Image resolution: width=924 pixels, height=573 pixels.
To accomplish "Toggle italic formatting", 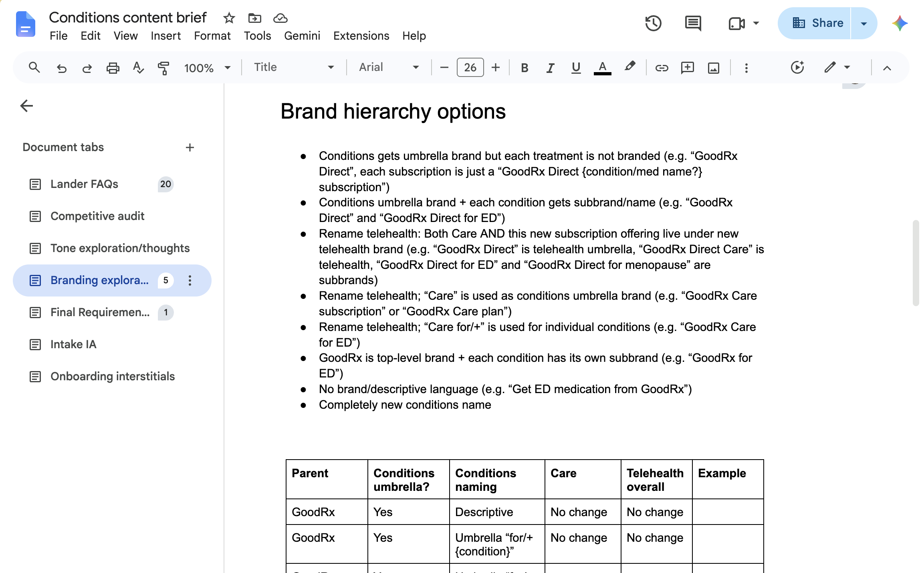I will point(550,68).
